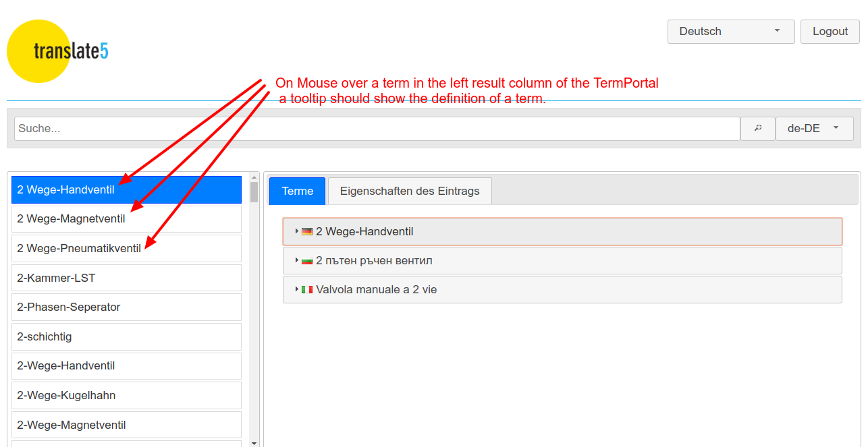Click the Italian flag icon
Viewport: 868px width, 447px height.
click(307, 290)
